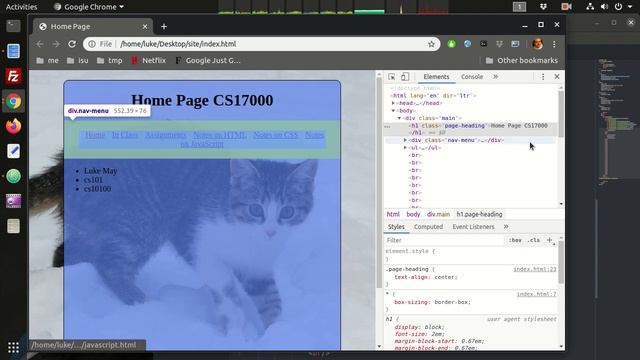Image resolution: width=640 pixels, height=360 pixels.
Task: Click the screen recording indicator icon
Action: click(x=566, y=7)
